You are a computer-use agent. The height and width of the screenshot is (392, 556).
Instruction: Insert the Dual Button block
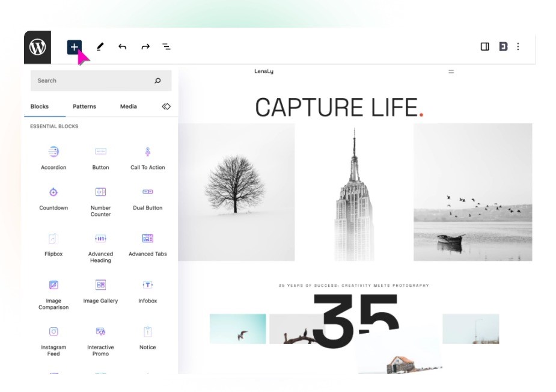coord(147,198)
